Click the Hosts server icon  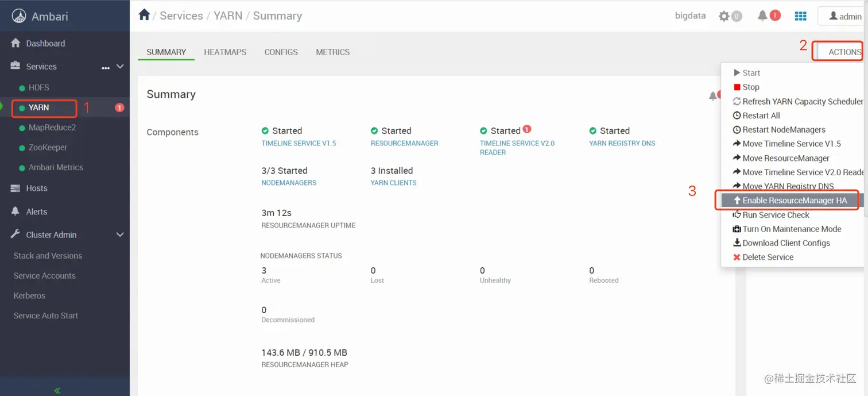[15, 188]
